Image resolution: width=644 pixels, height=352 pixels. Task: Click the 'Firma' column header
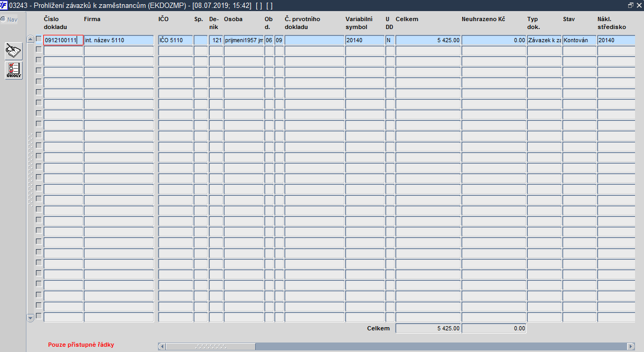point(92,19)
